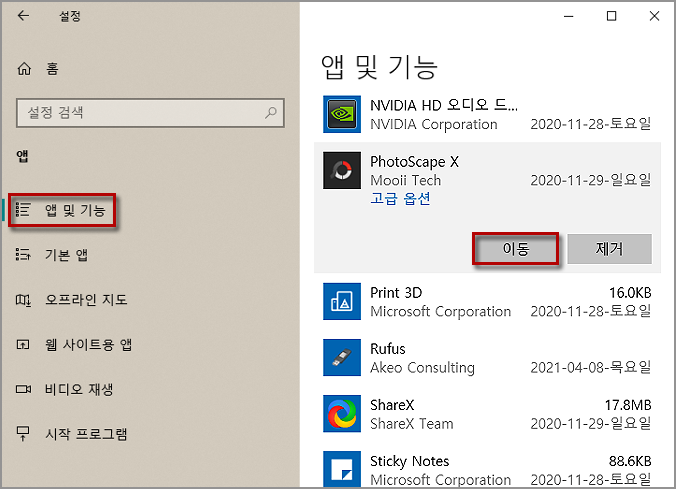Click the Sticky Notes app icon
The width and height of the screenshot is (676, 489).
pyautogui.click(x=342, y=469)
